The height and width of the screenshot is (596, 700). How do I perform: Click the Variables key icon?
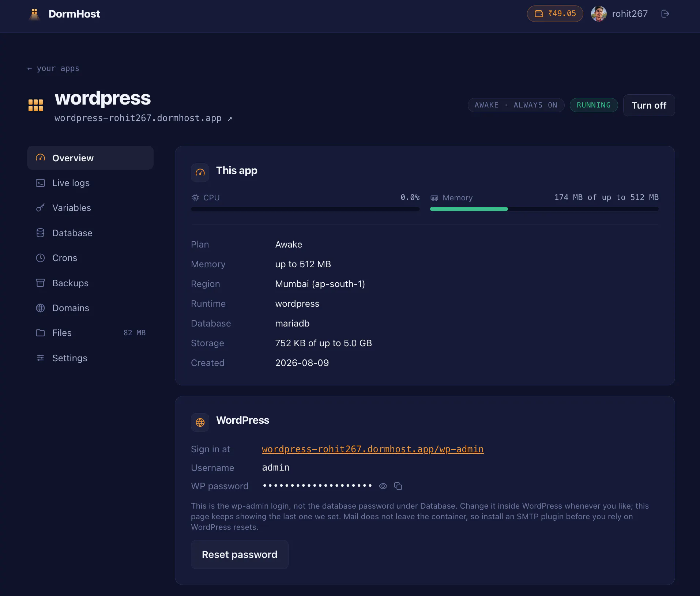(40, 208)
